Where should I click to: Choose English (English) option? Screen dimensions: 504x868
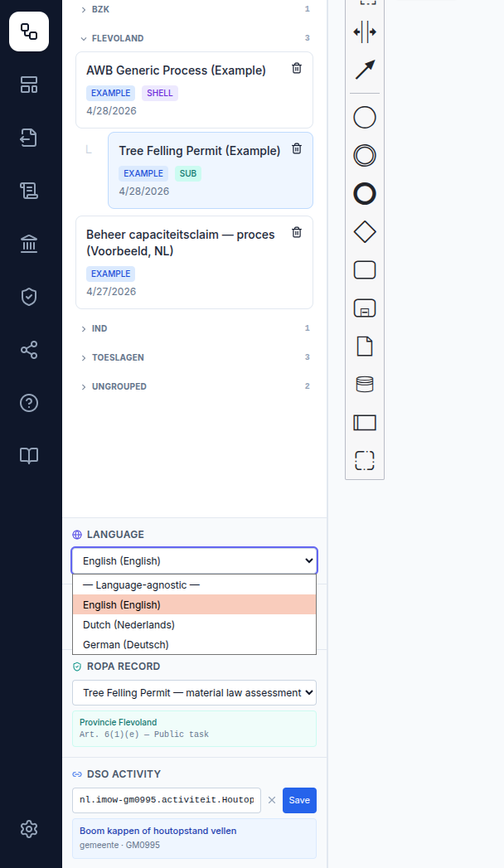[194, 605]
